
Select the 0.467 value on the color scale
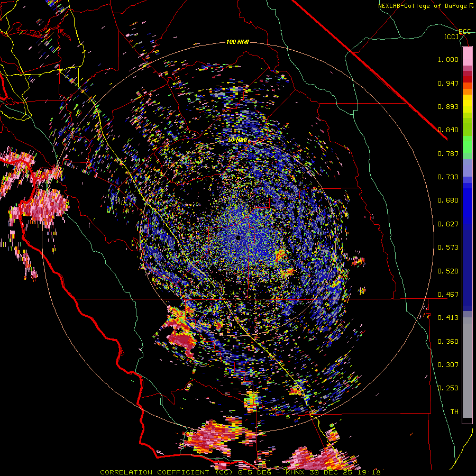(x=448, y=295)
